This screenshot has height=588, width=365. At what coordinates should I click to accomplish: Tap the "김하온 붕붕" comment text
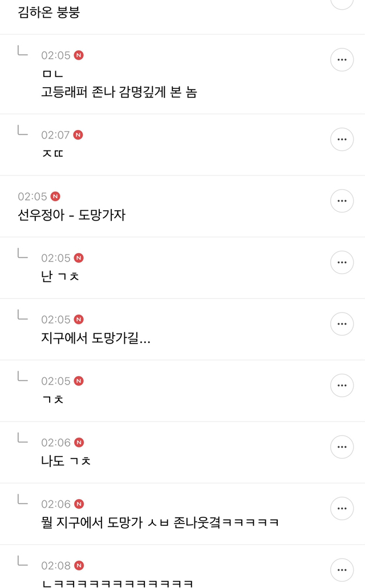tap(49, 13)
